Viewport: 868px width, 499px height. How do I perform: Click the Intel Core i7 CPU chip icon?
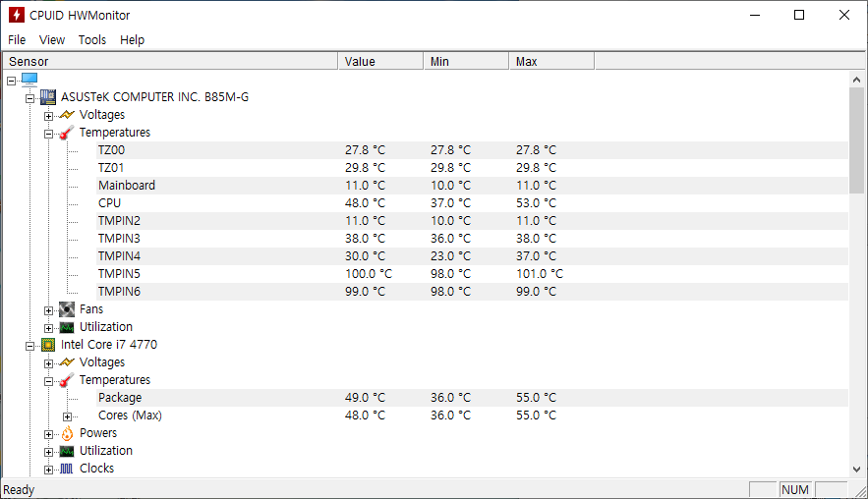pyautogui.click(x=48, y=345)
